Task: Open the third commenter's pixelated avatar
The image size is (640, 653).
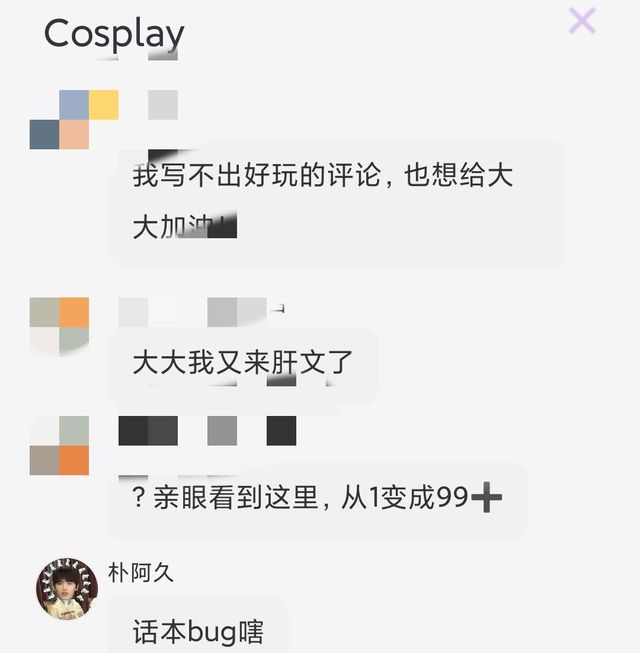Action: pos(59,445)
